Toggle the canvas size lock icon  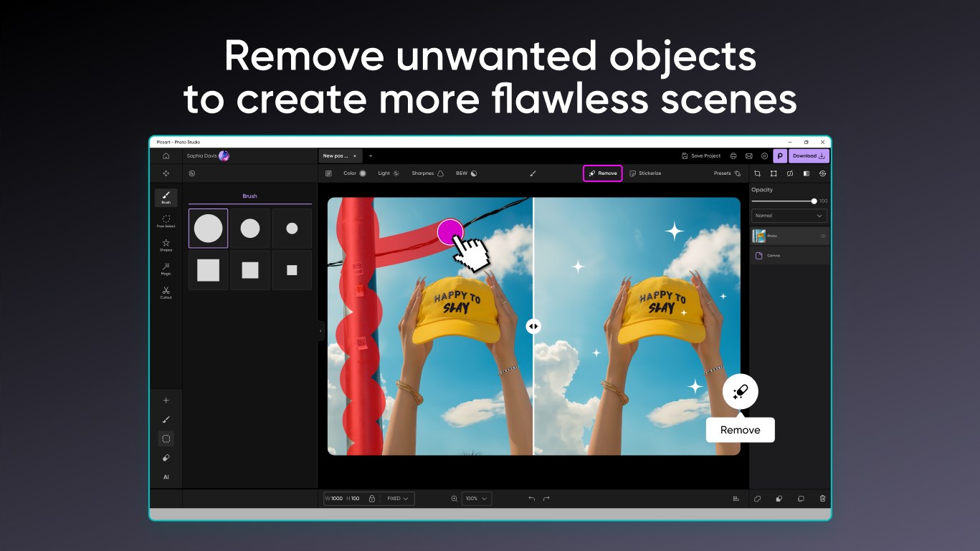[371, 498]
